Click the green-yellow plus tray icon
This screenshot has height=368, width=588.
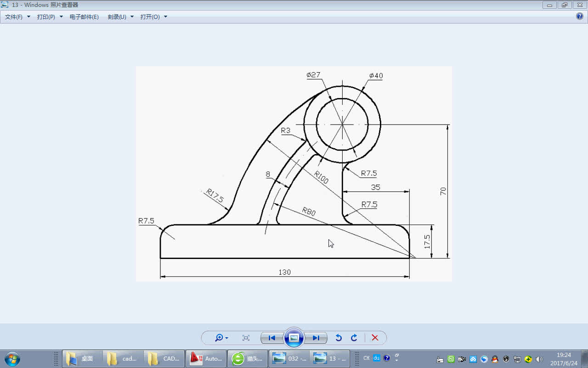pos(528,359)
